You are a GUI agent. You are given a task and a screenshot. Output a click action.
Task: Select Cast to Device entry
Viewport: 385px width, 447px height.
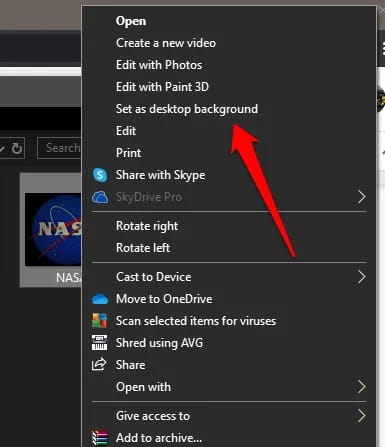click(153, 277)
